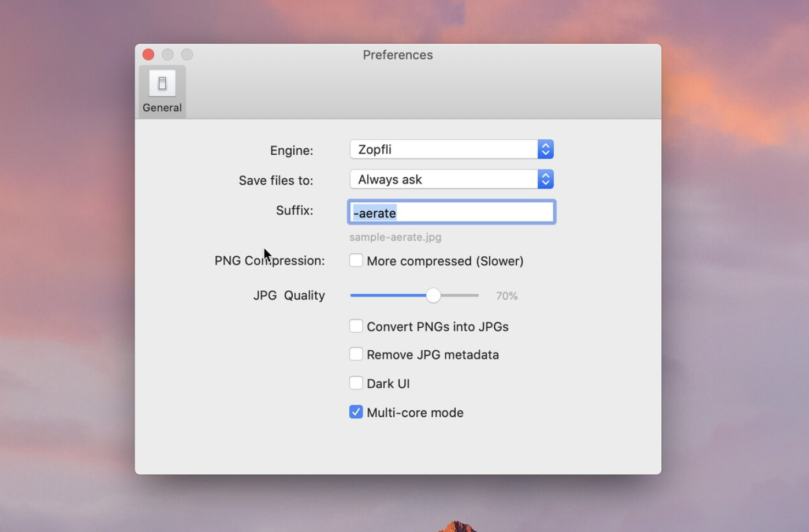Click the Save files to stepper arrows
The image size is (809, 532).
point(545,179)
